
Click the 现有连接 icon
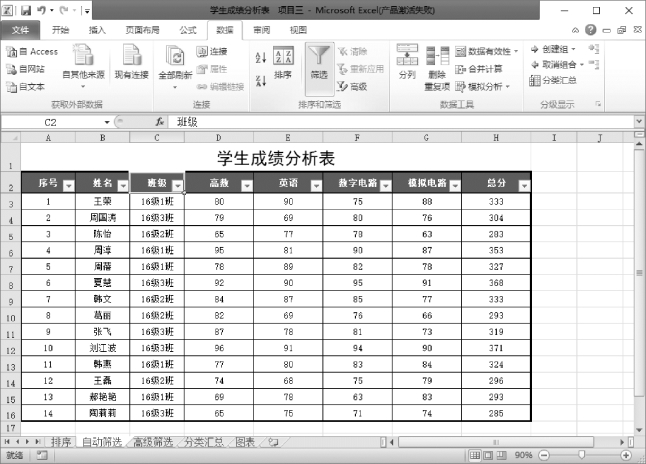132,55
